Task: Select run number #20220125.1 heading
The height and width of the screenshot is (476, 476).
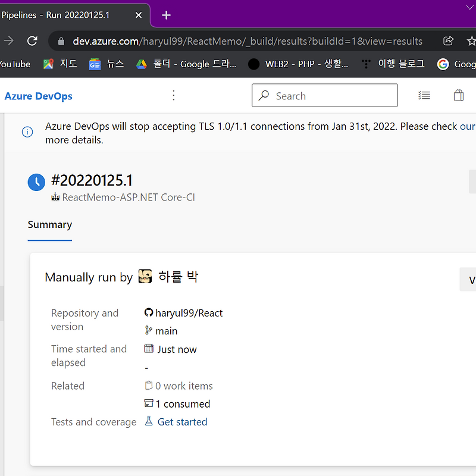Action: tap(92, 181)
